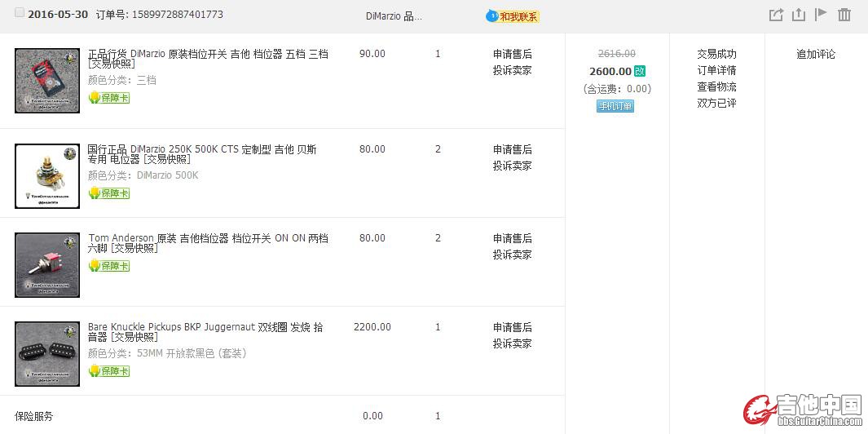
Task: Click 追加评论 to add a review
Action: click(816, 54)
